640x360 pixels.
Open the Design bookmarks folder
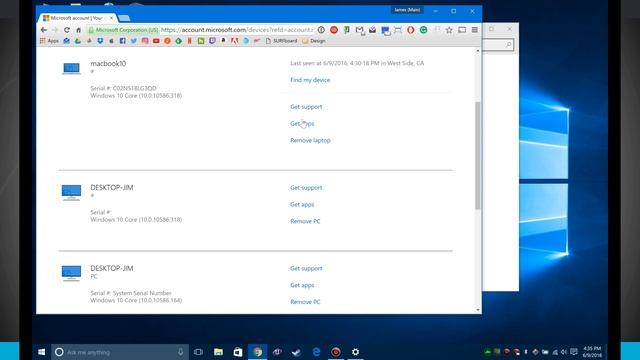pyautogui.click(x=314, y=41)
